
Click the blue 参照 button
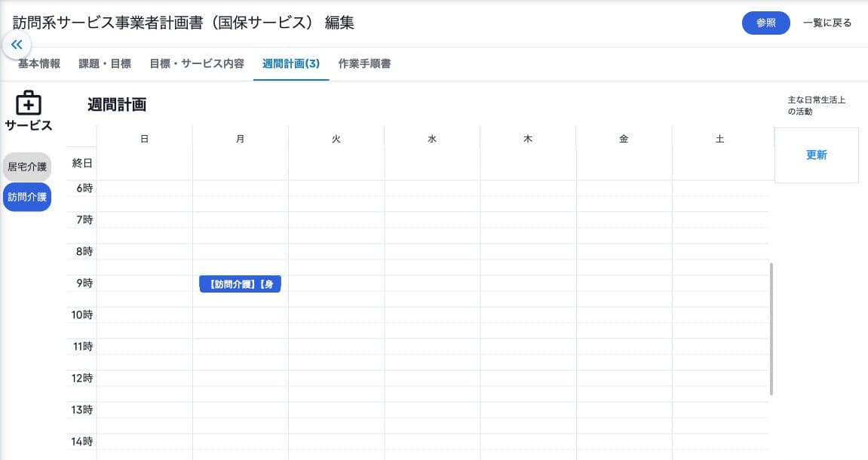[x=765, y=23]
